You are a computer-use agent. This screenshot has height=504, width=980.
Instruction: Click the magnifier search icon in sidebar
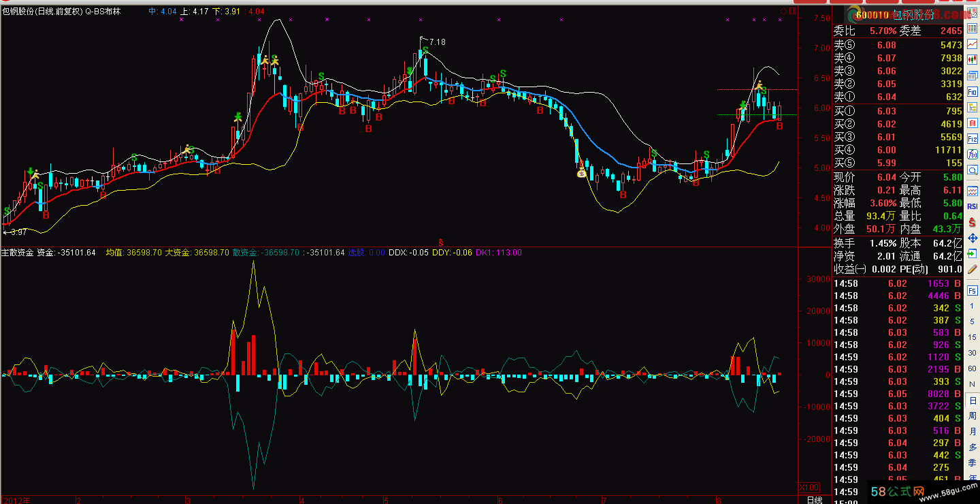click(973, 170)
